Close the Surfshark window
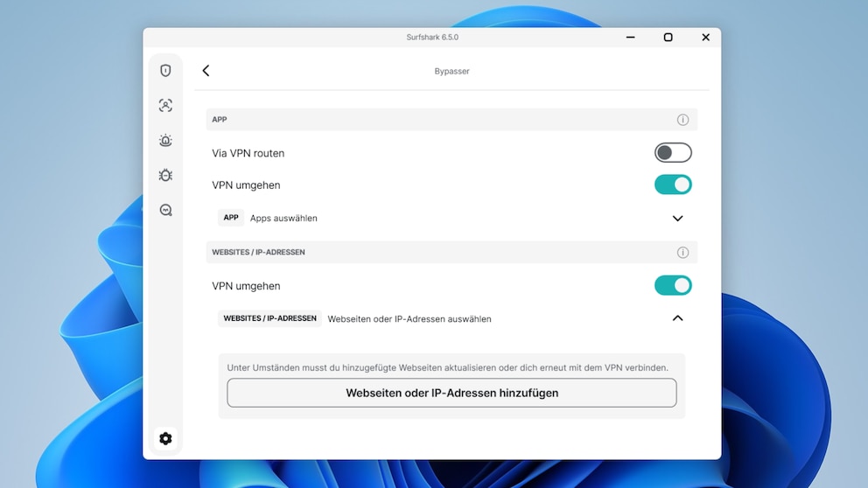Viewport: 868px width, 488px height. pyautogui.click(x=706, y=37)
